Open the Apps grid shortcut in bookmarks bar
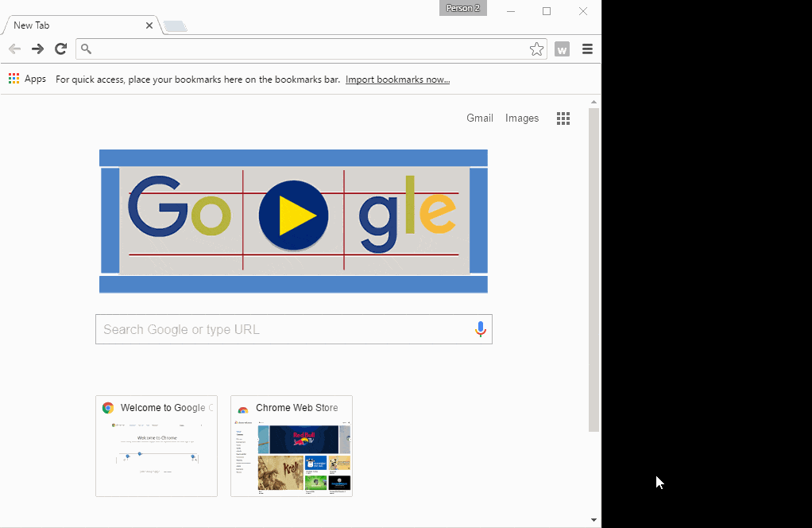The width and height of the screenshot is (812, 528). [28, 79]
